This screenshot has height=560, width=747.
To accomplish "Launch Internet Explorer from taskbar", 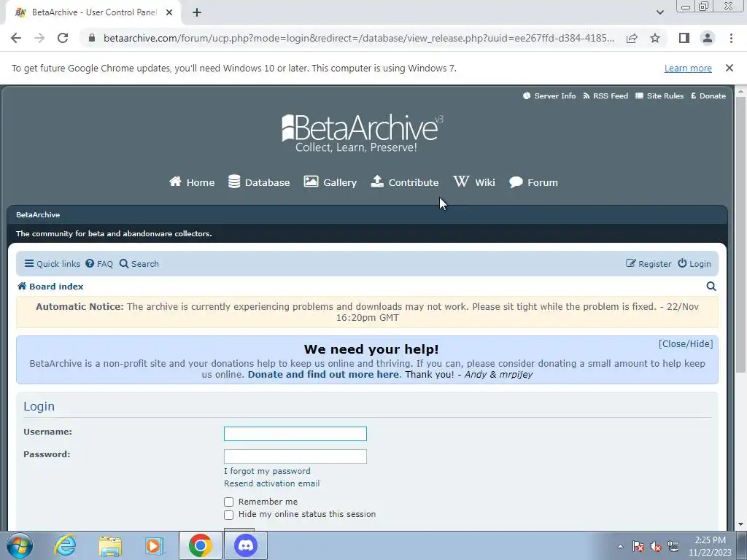I will 65,545.
